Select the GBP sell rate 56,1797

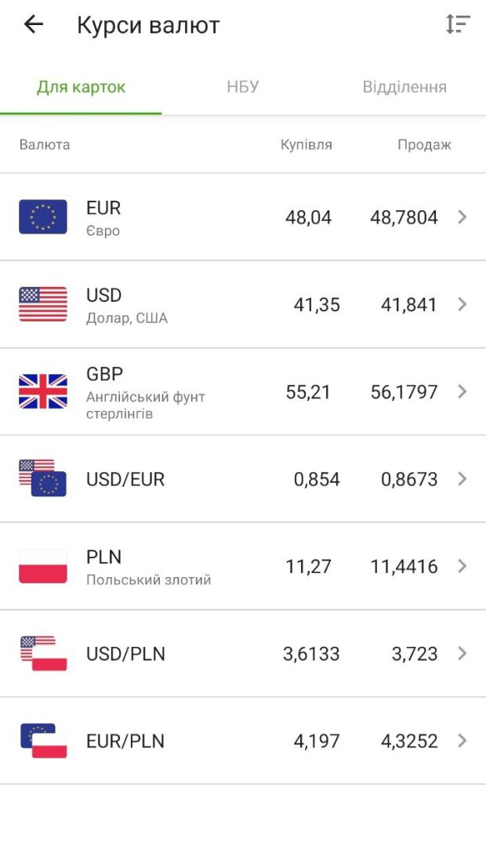(x=404, y=392)
